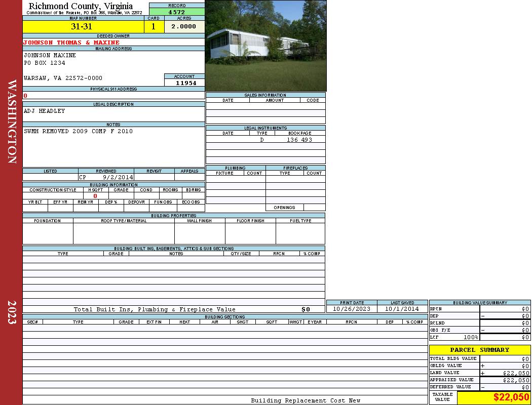Click the card number 1 cell
Image resolution: width=532 pixels, height=405 pixels.
(154, 26)
